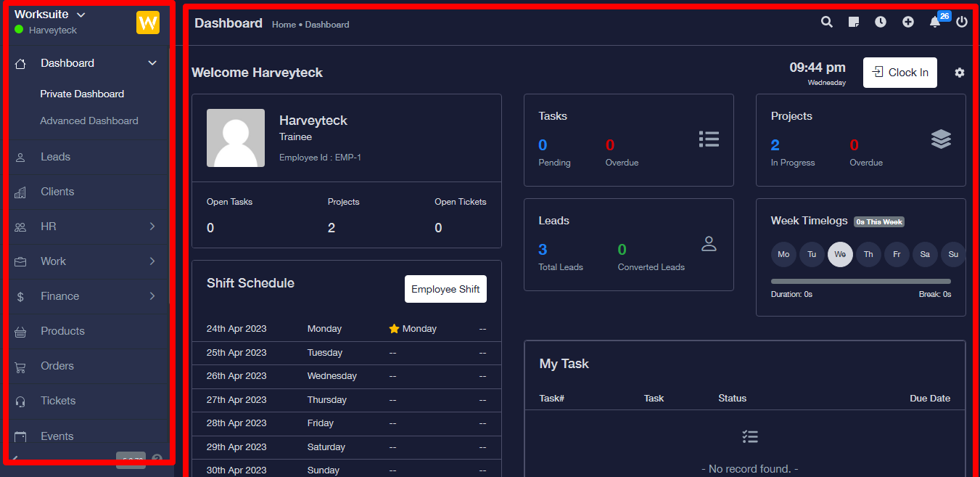Image resolution: width=980 pixels, height=477 pixels.
Task: Go to Leads in the sidebar
Action: coord(55,157)
